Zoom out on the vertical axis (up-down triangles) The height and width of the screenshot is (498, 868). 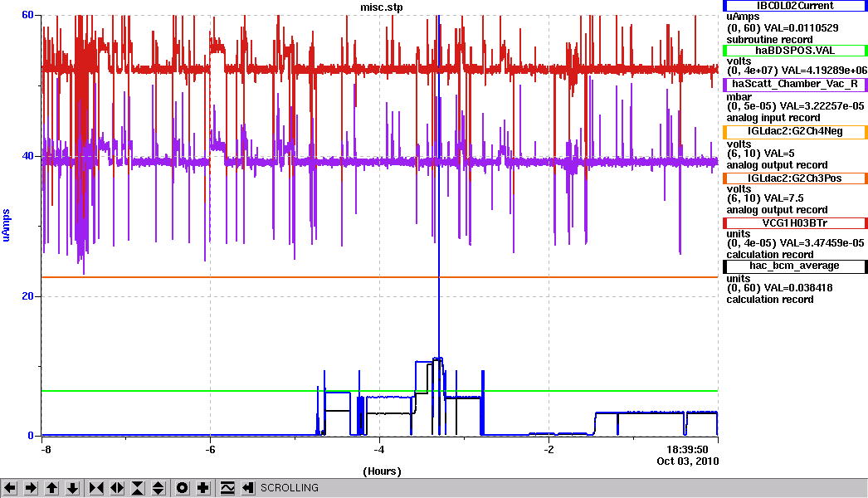click(158, 488)
